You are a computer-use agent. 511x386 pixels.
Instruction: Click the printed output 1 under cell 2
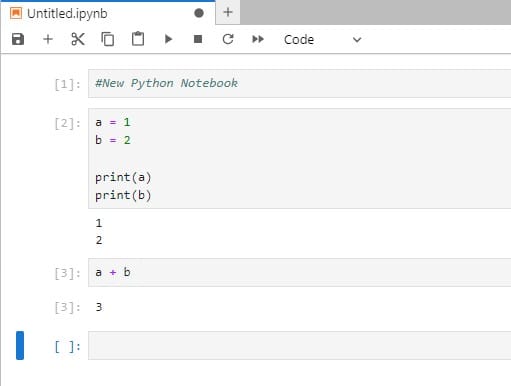coord(99,223)
